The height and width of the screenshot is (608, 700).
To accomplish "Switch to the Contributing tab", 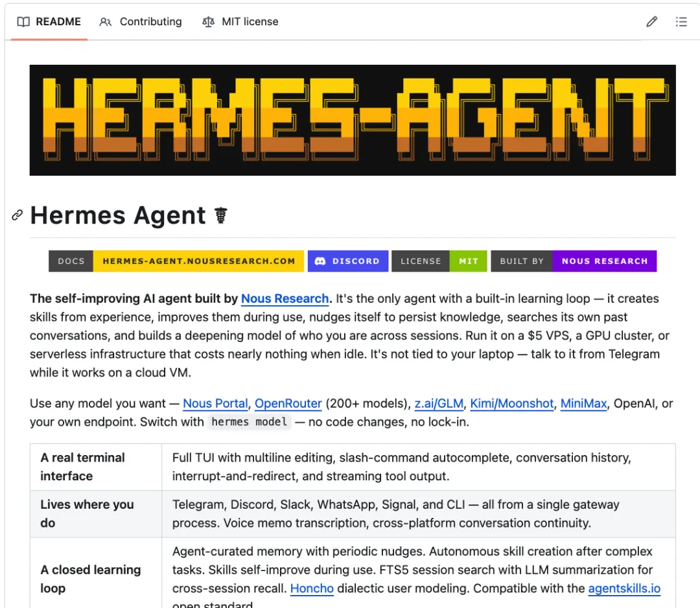I will 141,21.
